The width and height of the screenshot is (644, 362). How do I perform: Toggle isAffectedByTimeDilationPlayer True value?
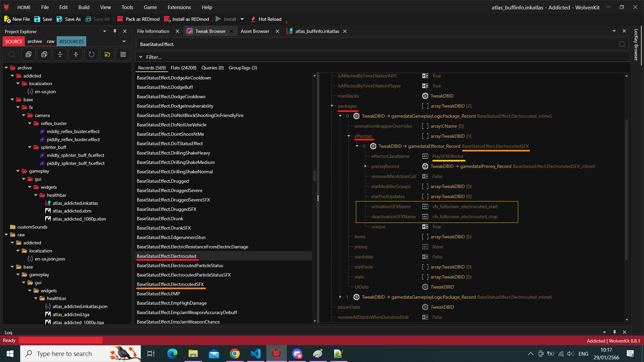point(425,86)
